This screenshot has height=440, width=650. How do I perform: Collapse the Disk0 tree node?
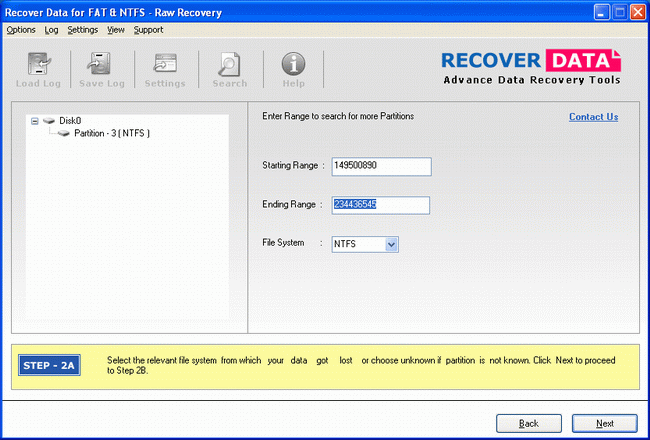point(35,120)
